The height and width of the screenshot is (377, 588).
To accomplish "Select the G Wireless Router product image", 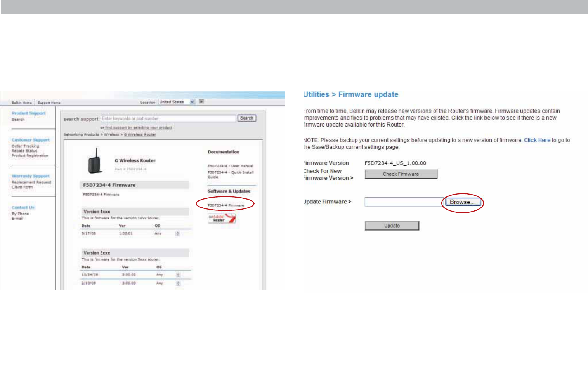I will click(95, 161).
